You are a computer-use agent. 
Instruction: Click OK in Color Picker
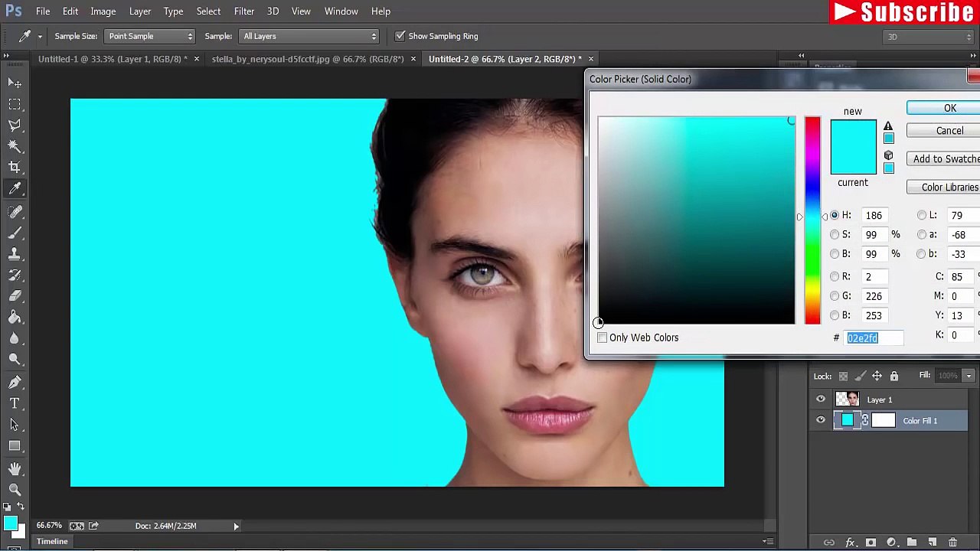(x=943, y=108)
